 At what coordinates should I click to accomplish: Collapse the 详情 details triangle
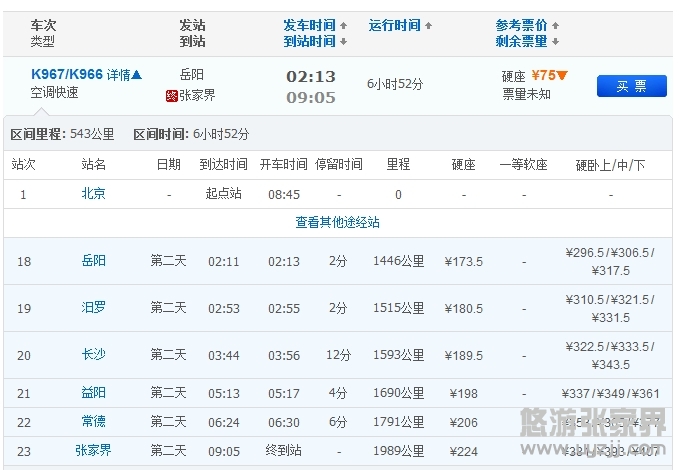(x=138, y=75)
